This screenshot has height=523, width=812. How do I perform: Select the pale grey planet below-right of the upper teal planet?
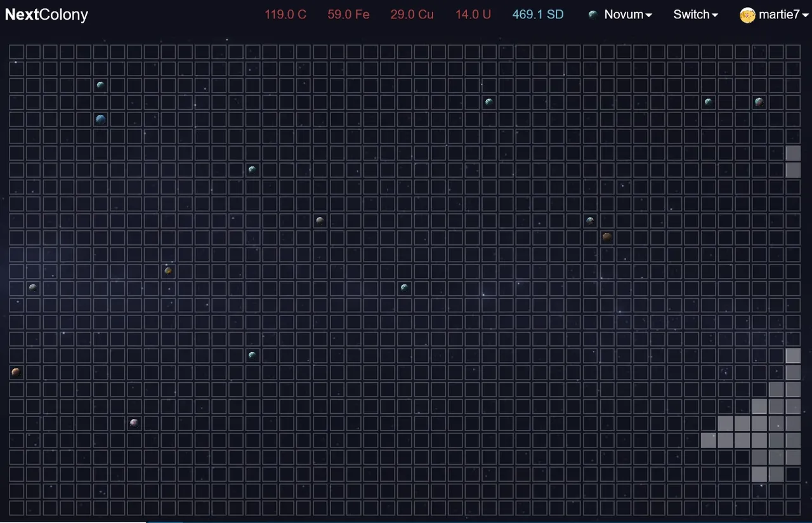[x=320, y=220]
